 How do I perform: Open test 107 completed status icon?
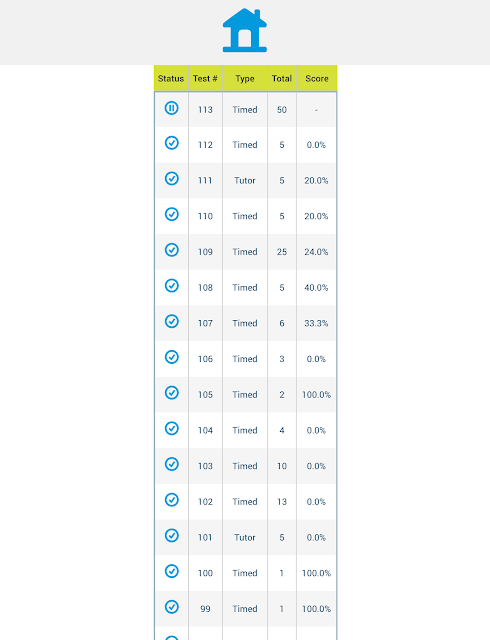(172, 321)
